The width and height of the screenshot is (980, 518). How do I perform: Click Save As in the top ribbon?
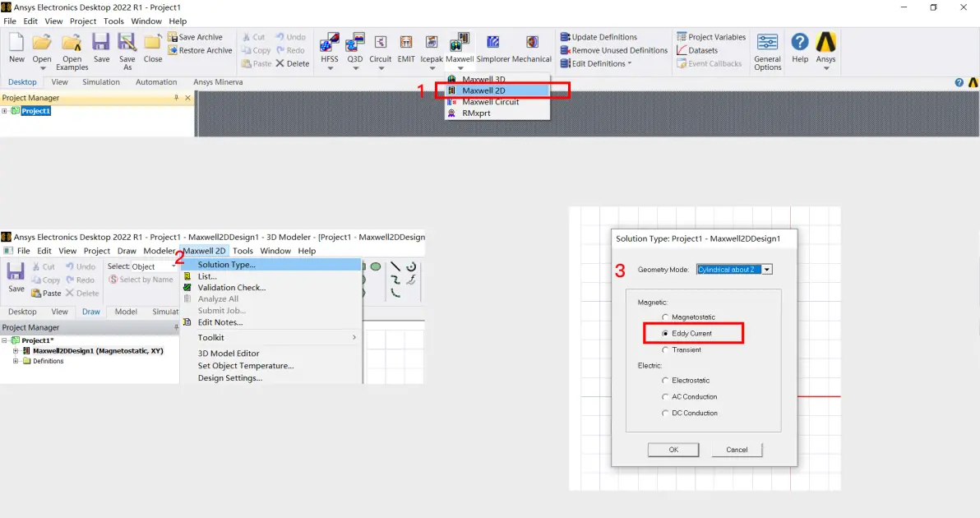[x=127, y=51]
